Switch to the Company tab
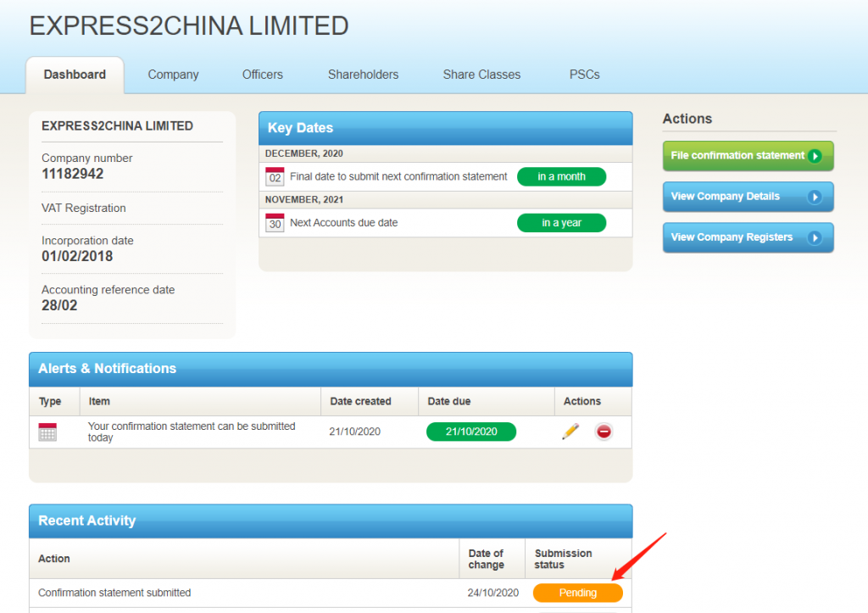Viewport: 868px width, 613px height. coord(173,75)
